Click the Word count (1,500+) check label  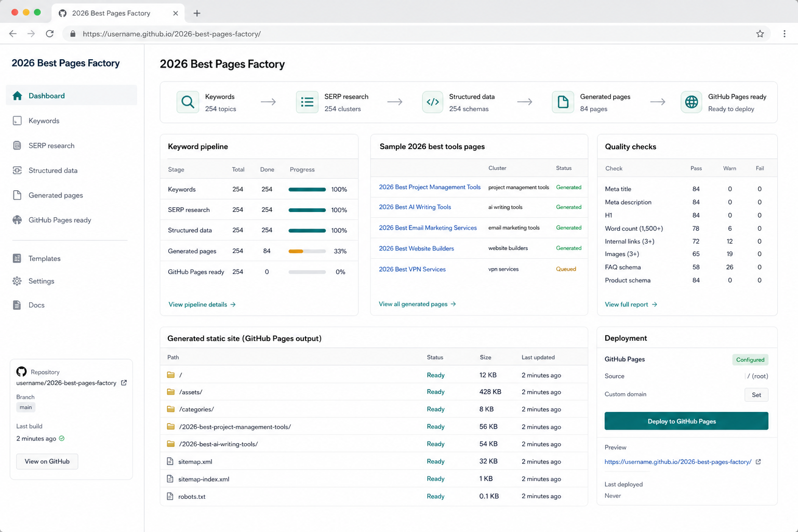(x=634, y=228)
